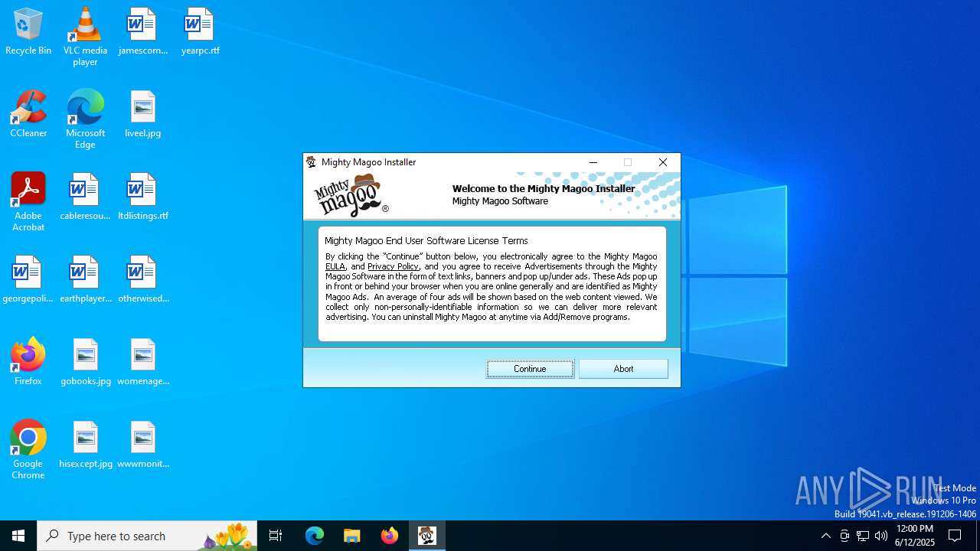Click the Mighty Magoo logo in installer header

pyautogui.click(x=351, y=195)
